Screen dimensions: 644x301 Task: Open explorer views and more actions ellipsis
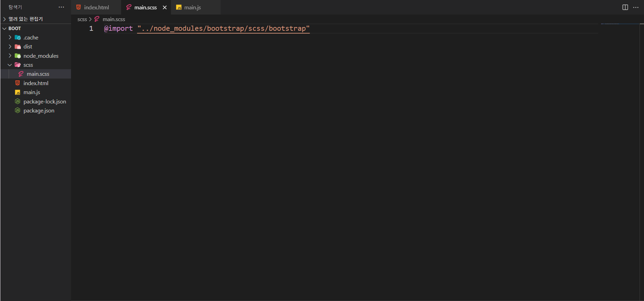[x=61, y=7]
